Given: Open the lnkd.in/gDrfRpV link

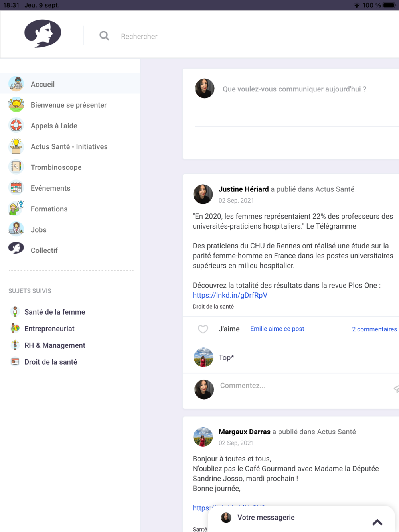Looking at the screenshot, I should click(x=230, y=295).
